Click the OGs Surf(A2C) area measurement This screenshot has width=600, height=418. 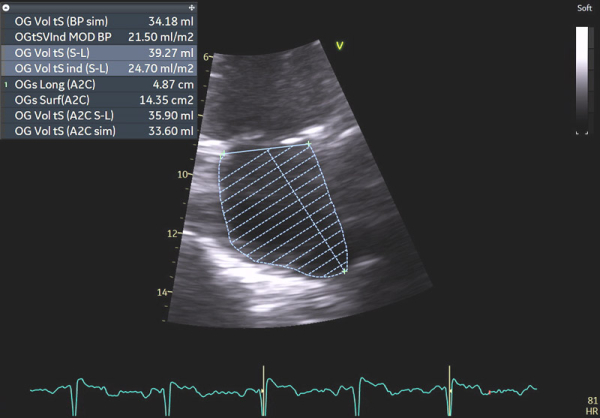[100, 100]
